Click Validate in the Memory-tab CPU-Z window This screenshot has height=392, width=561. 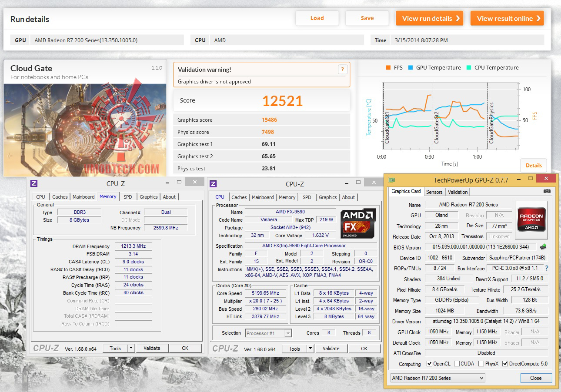pos(152,348)
